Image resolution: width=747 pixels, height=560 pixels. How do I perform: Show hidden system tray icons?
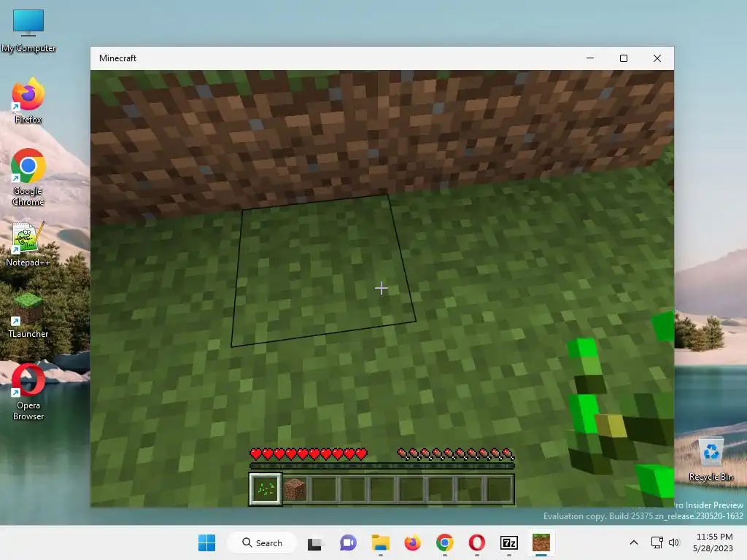click(634, 542)
